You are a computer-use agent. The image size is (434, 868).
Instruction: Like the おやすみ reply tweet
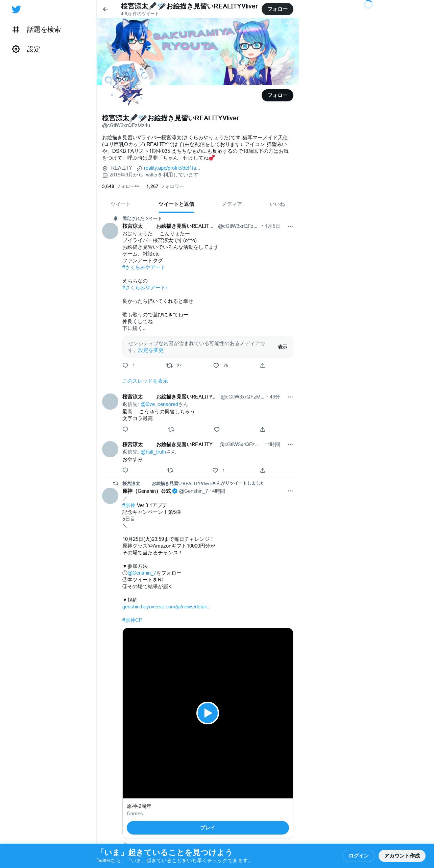coord(215,470)
